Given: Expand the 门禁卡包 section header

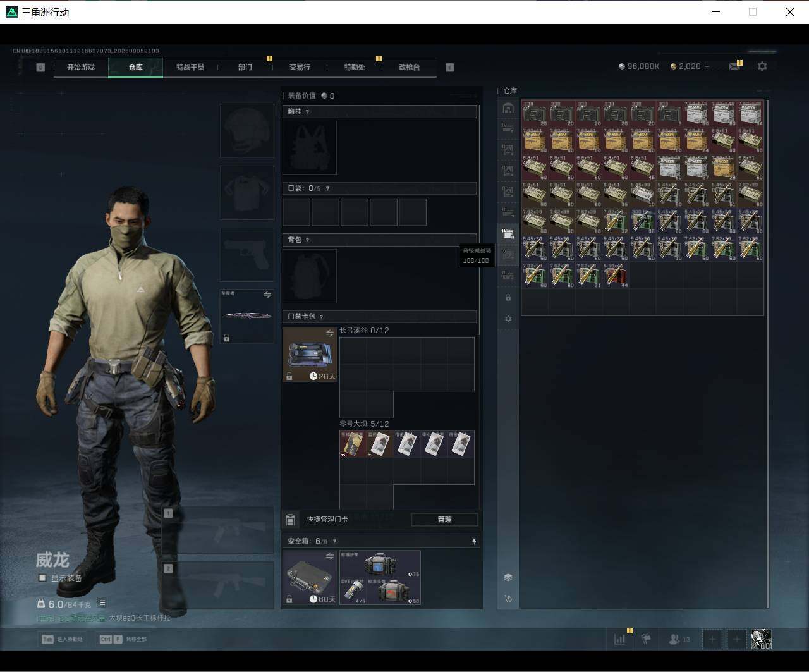Looking at the screenshot, I should 379,316.
